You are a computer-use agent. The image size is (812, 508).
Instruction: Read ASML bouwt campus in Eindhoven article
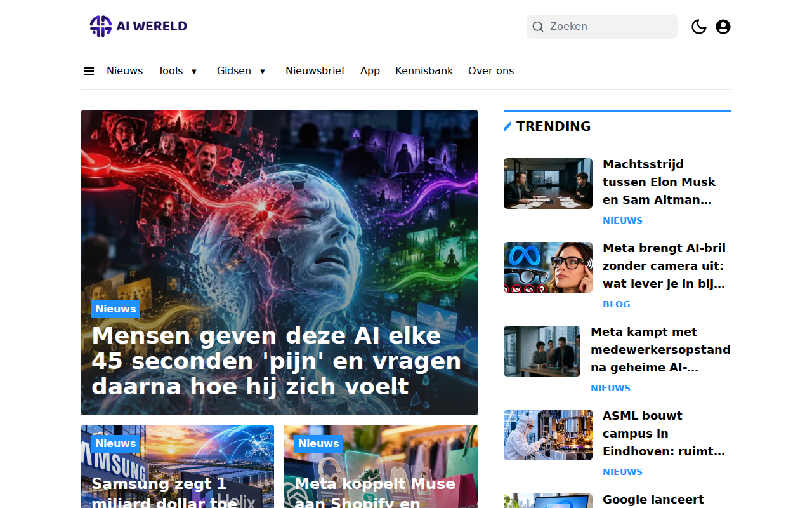click(664, 434)
